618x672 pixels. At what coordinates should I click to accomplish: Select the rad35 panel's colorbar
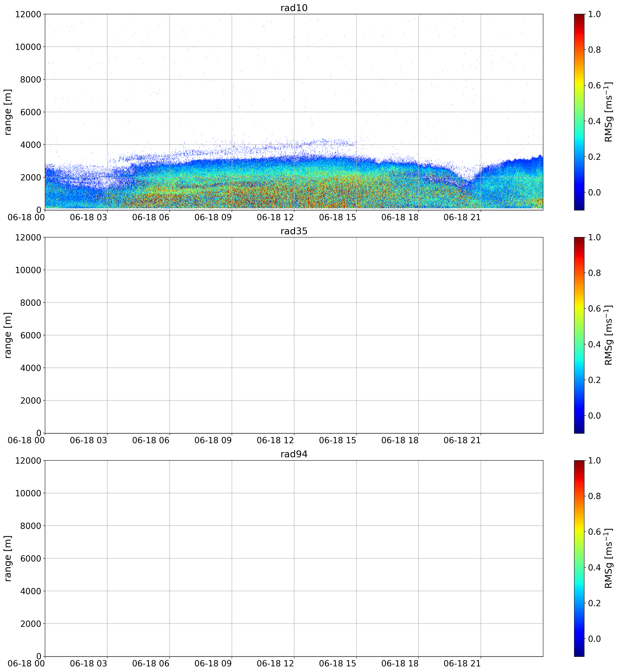coord(579,335)
